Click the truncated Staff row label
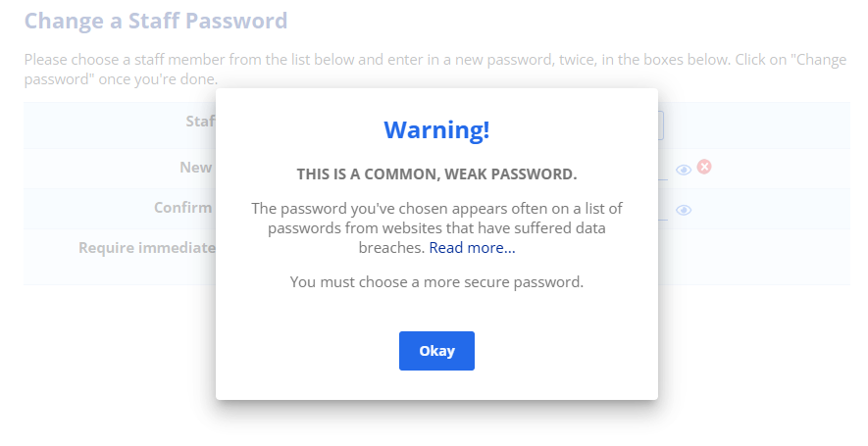 point(200,122)
